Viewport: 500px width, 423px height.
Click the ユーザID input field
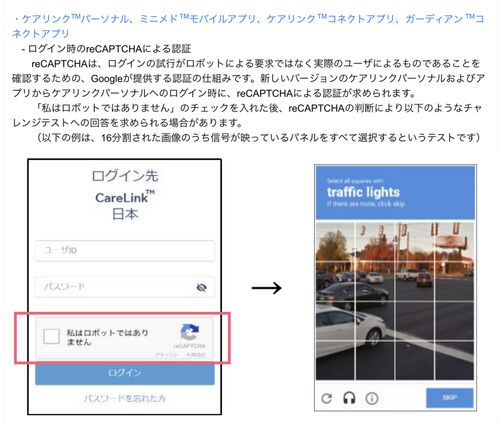(x=125, y=250)
